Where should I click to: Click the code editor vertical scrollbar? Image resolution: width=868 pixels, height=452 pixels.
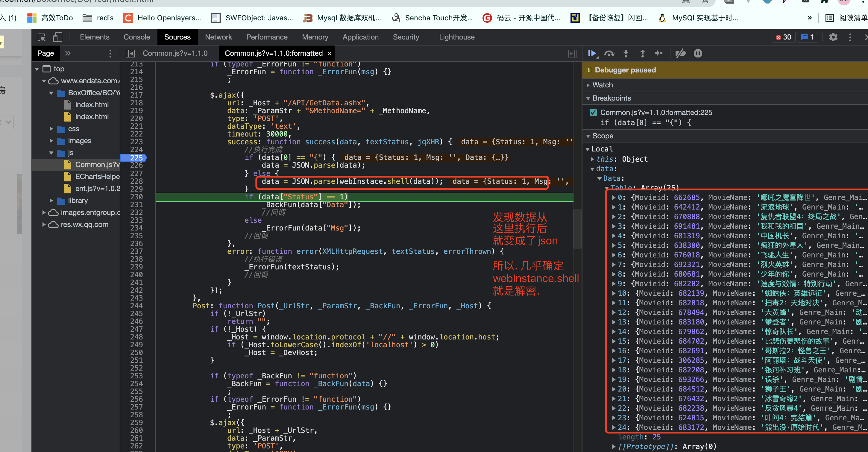pyautogui.click(x=577, y=229)
